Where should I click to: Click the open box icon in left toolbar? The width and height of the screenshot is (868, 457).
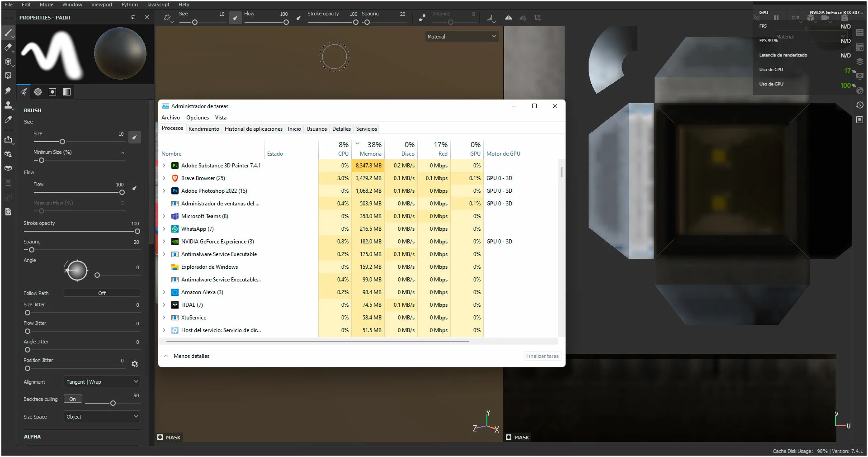click(8, 168)
